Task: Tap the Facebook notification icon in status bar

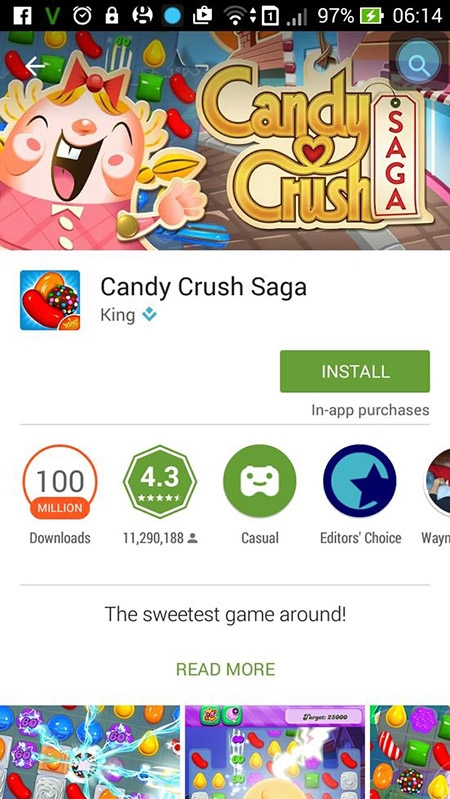Action: [22, 15]
